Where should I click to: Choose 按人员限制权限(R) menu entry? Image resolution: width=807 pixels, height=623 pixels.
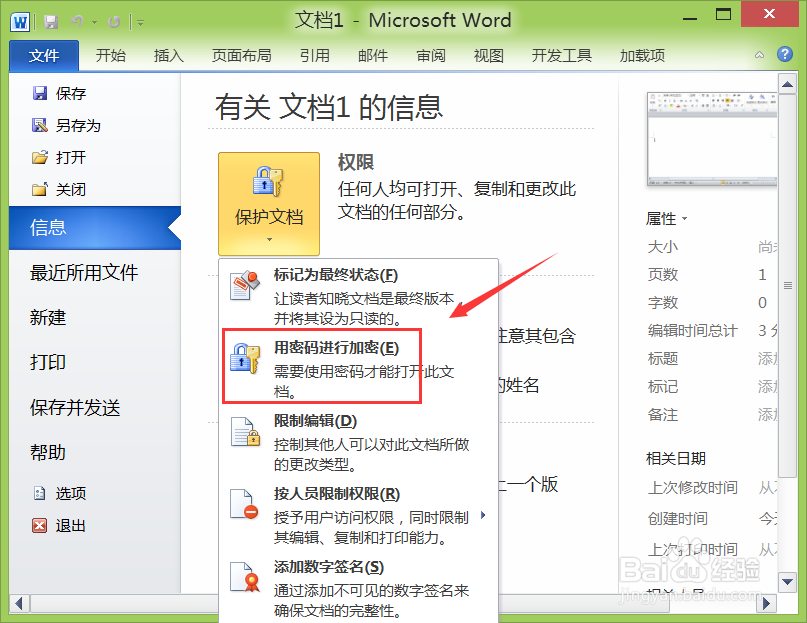[x=359, y=515]
